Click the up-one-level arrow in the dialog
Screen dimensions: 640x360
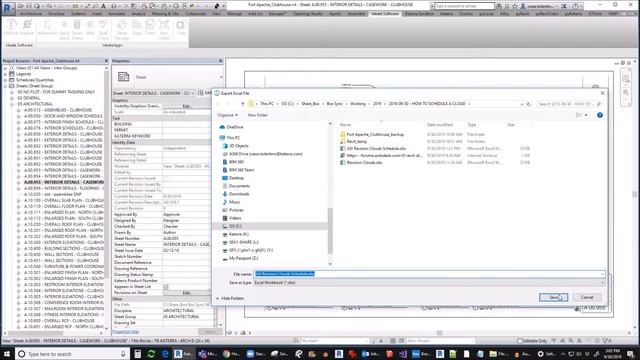pyautogui.click(x=242, y=104)
